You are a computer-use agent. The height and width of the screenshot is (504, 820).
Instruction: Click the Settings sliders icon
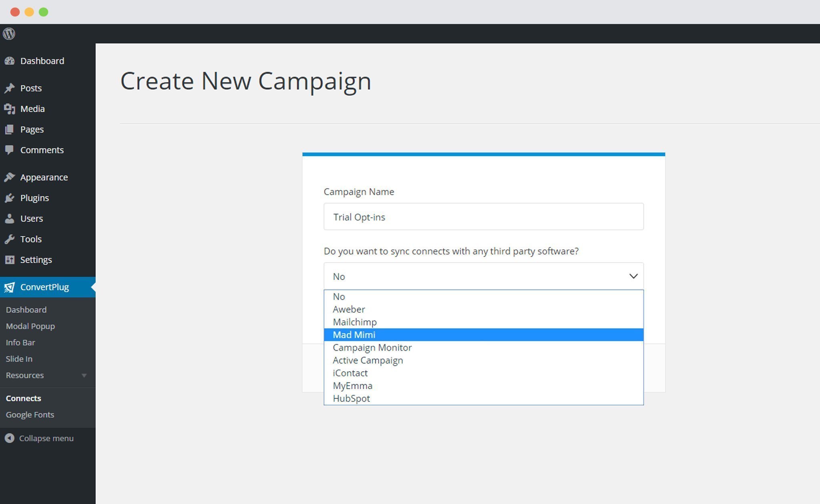pyautogui.click(x=10, y=260)
